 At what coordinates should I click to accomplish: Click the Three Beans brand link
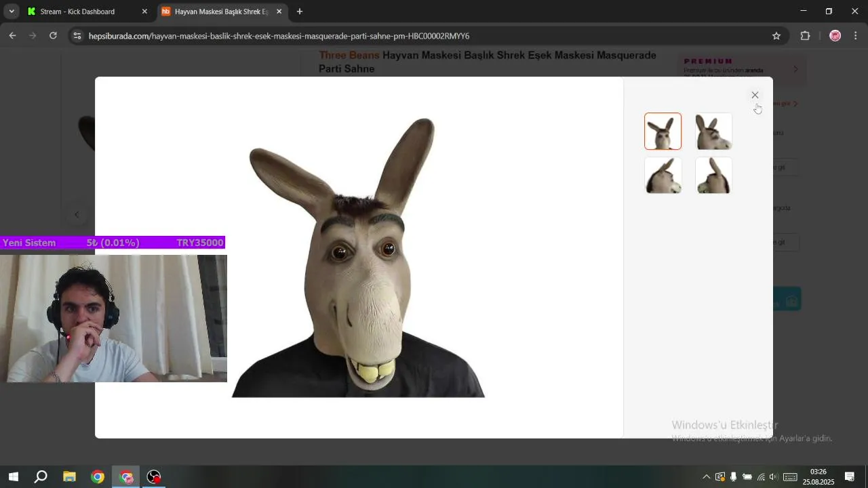(349, 56)
